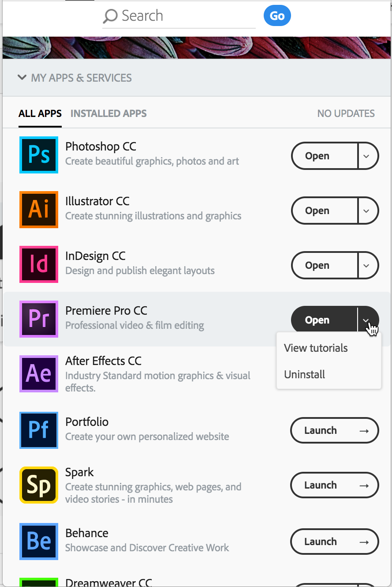Click the Spark app icon
This screenshot has height=587, width=392.
coord(39,485)
